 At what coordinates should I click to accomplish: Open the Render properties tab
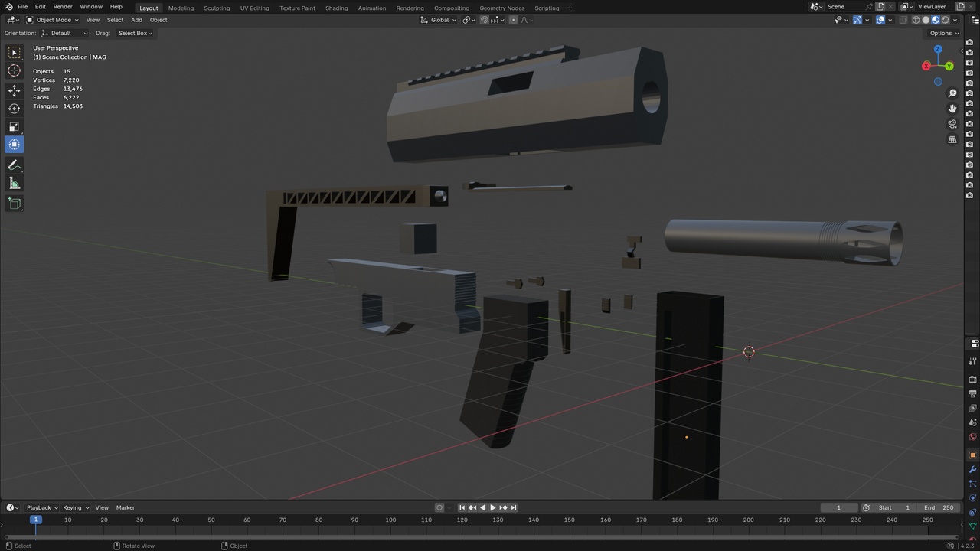click(973, 380)
